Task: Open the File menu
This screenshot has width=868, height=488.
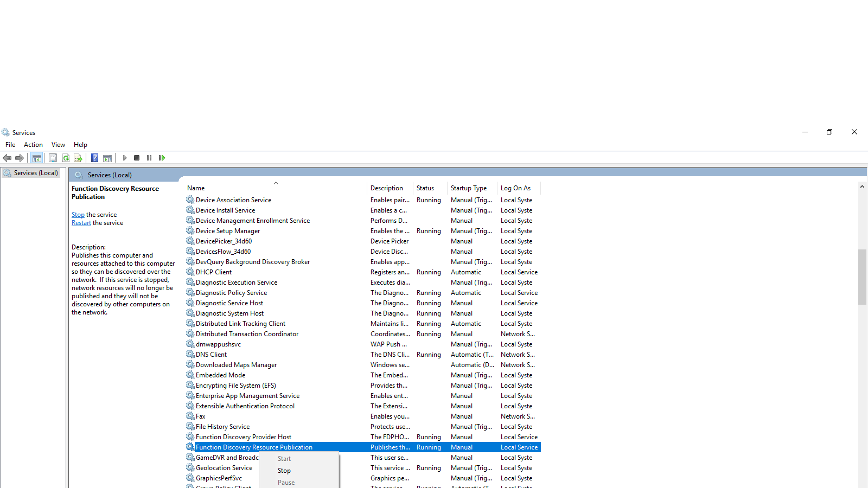Action: click(10, 145)
